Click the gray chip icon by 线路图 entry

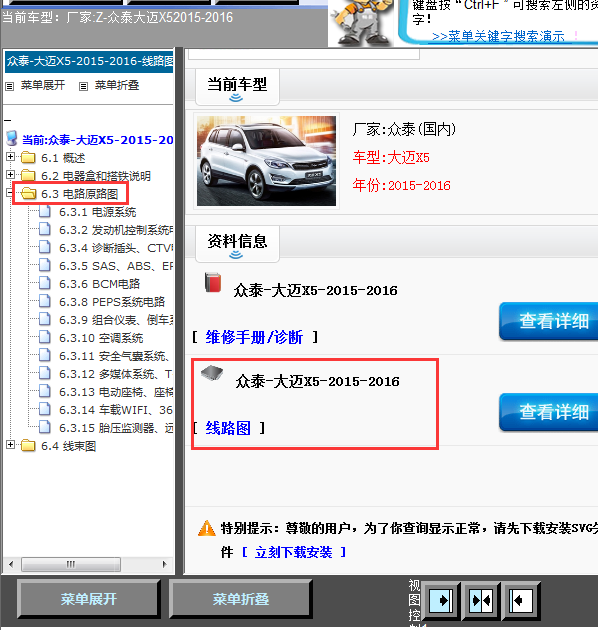212,373
